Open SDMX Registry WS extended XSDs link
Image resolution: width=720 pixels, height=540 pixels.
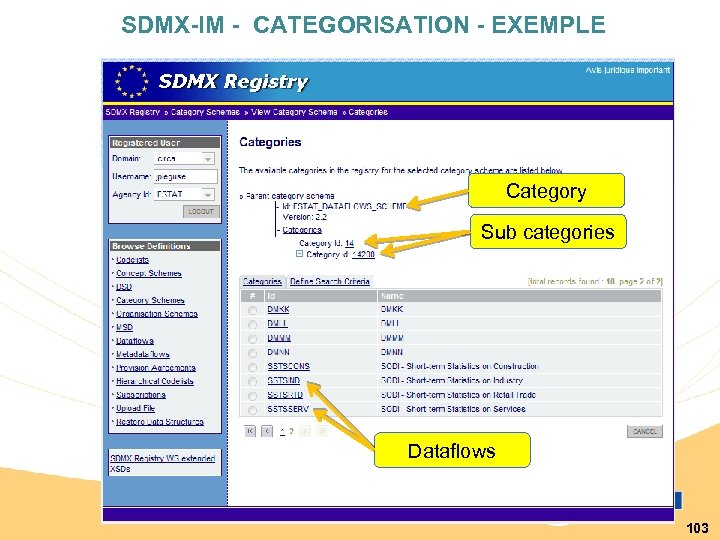163,463
